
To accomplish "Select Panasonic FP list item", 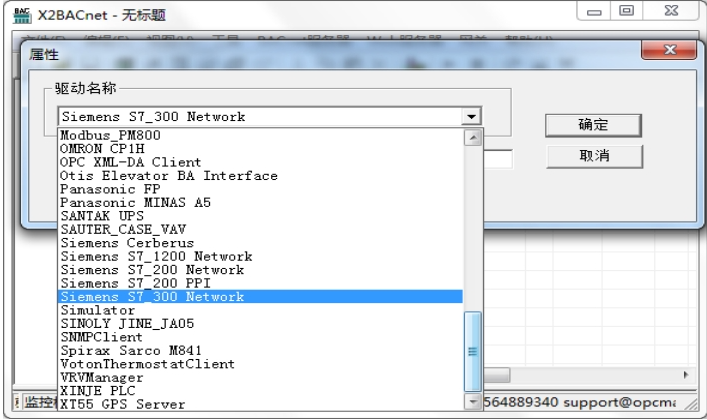I will click(261, 189).
